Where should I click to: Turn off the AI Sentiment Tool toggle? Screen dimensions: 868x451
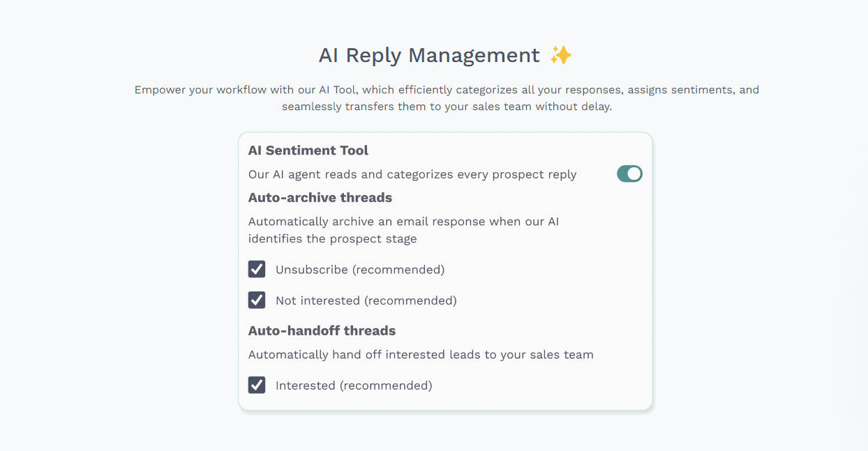coord(629,174)
